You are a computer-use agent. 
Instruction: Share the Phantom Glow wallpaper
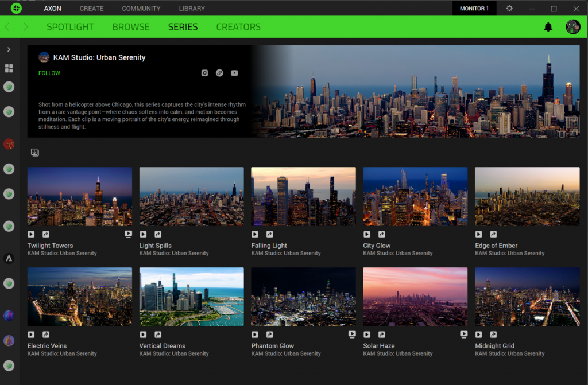270,335
